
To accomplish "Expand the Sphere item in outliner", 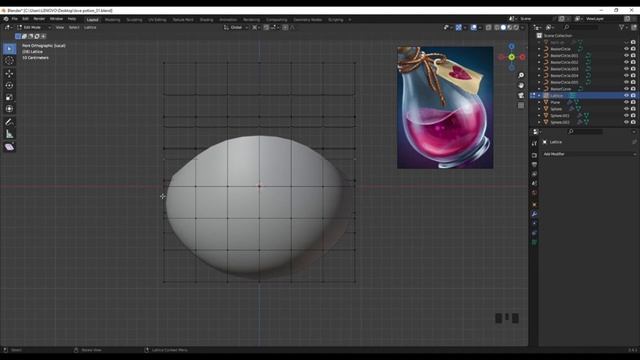I will click(539, 109).
